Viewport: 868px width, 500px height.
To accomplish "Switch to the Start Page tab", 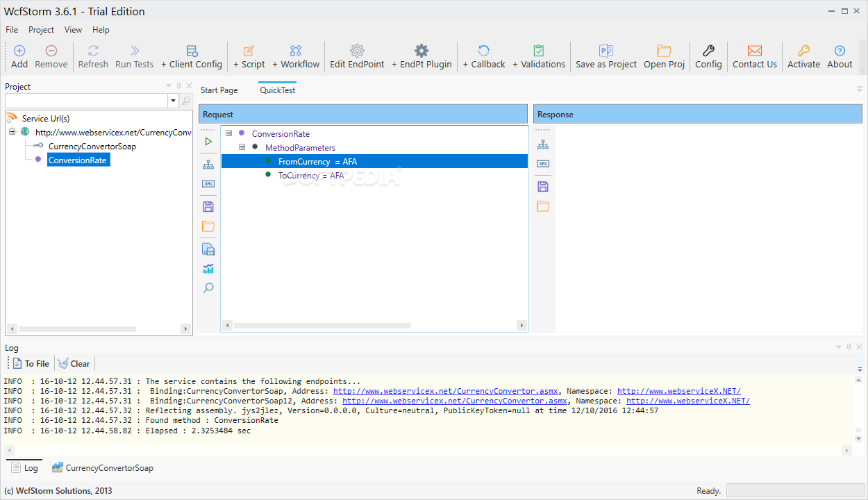I will 219,90.
